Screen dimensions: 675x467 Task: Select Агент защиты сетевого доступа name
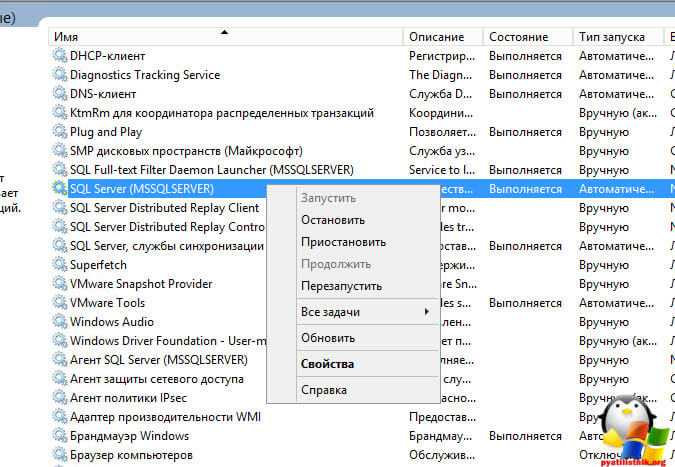(157, 379)
